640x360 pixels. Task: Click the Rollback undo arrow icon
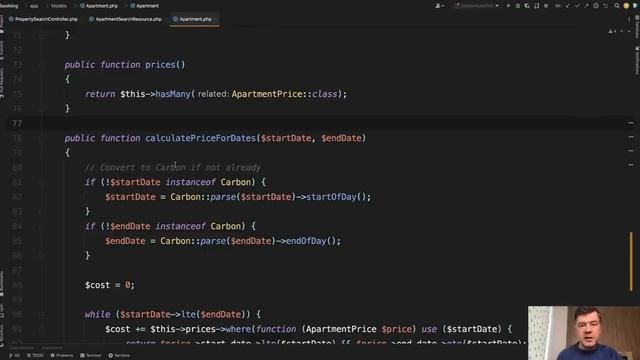pyautogui.click(x=605, y=6)
